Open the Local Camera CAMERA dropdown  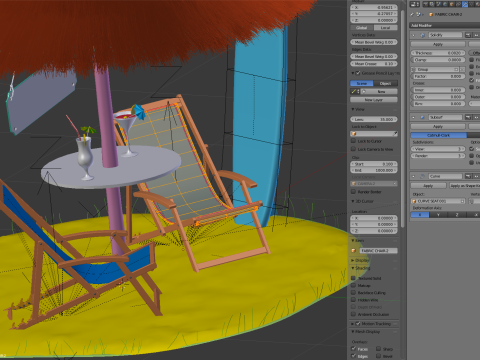point(374,184)
